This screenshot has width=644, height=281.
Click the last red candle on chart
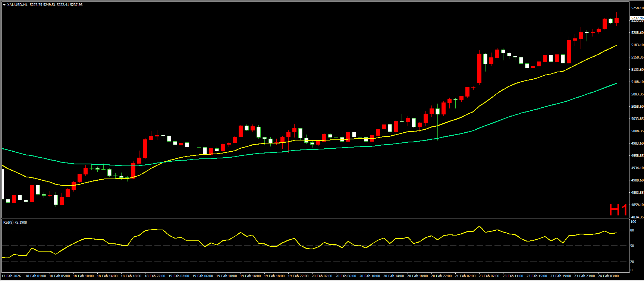(x=616, y=20)
